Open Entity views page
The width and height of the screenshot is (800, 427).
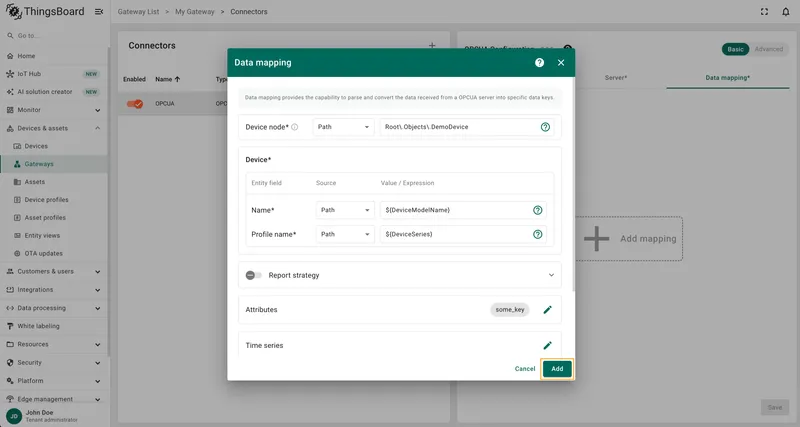click(54, 236)
